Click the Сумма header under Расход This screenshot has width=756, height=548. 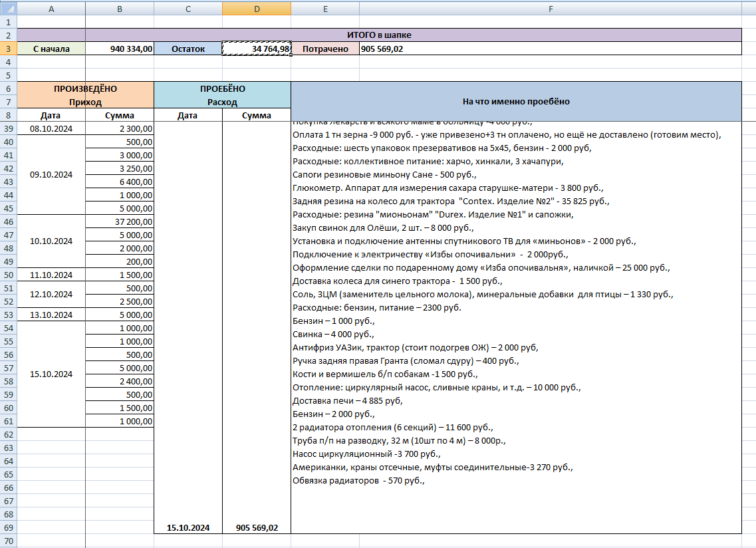pos(257,115)
